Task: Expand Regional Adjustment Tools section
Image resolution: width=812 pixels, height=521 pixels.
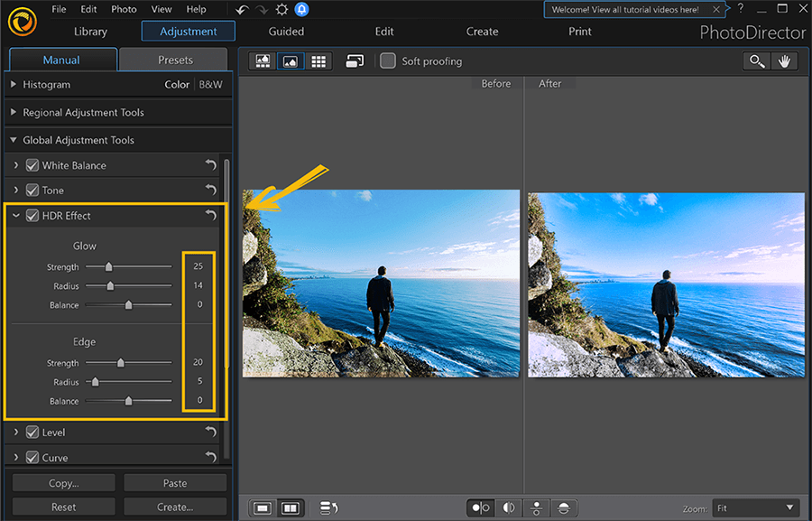Action: point(14,113)
